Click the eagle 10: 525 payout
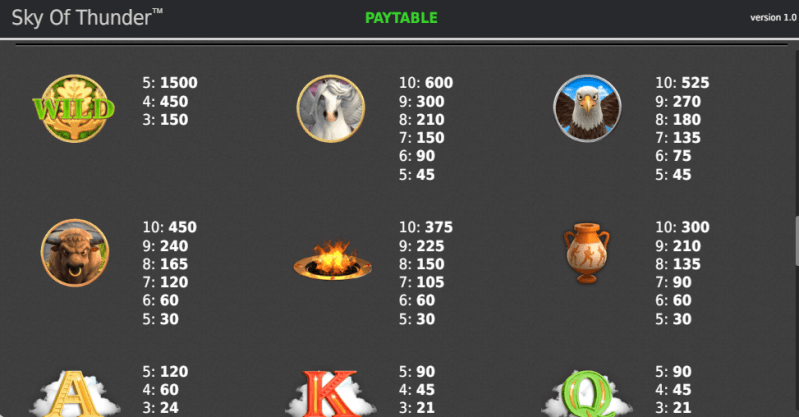The height and width of the screenshot is (417, 799). pos(682,83)
